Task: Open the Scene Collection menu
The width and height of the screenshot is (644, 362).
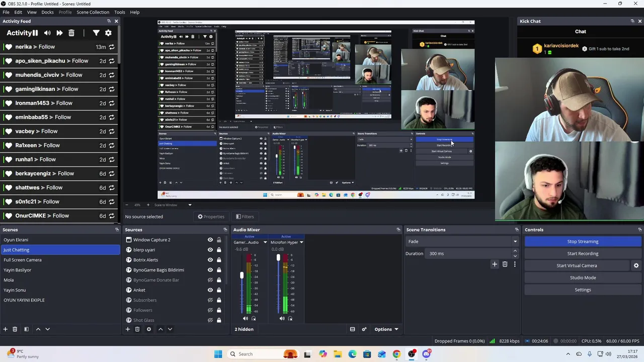Action: pos(93,12)
